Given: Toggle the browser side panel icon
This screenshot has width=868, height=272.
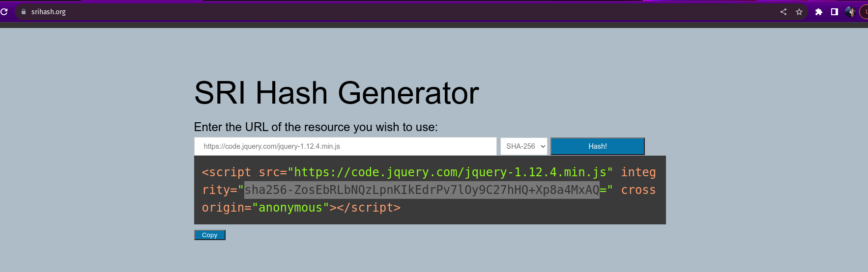Looking at the screenshot, I should click(x=835, y=12).
